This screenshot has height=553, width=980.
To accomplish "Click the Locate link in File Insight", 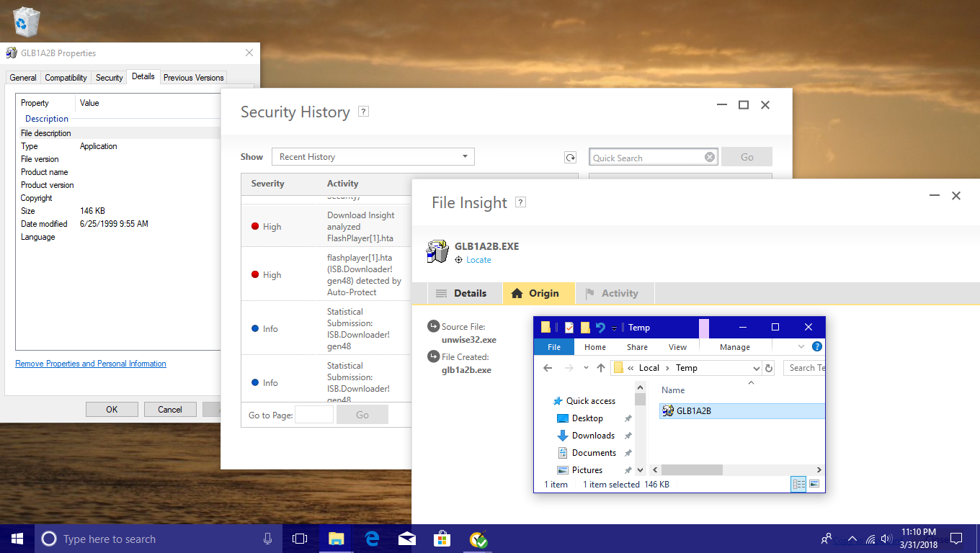I will coord(478,260).
